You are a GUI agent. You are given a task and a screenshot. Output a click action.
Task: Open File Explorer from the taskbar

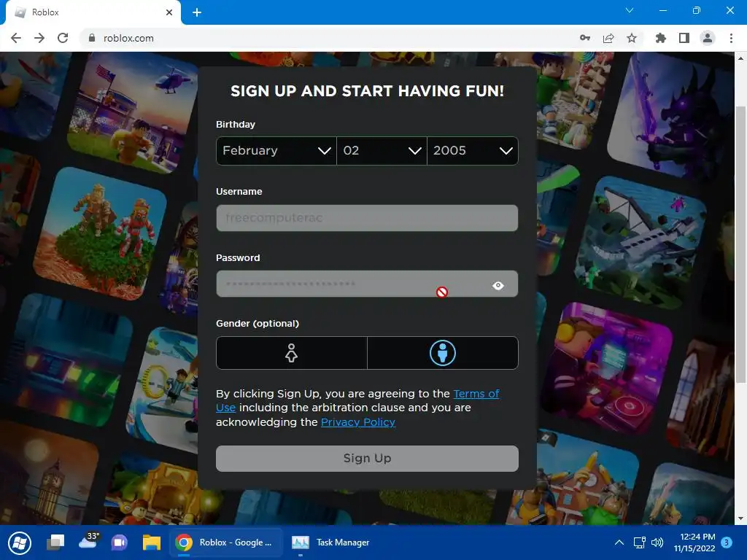(152, 542)
